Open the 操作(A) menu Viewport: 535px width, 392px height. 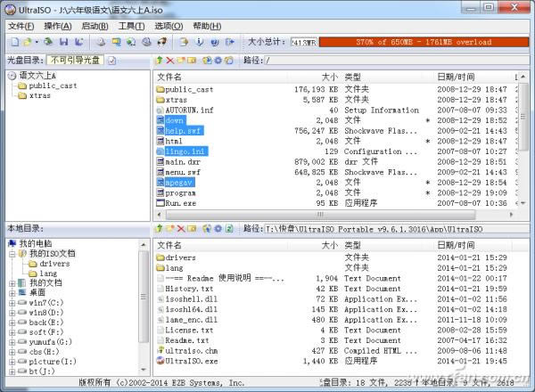[58, 26]
